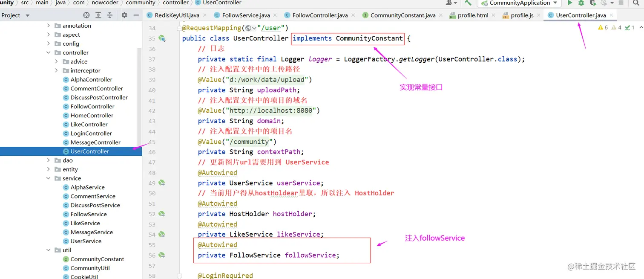The image size is (644, 279).
Task: Expand the advice folder
Action: pos(57,61)
